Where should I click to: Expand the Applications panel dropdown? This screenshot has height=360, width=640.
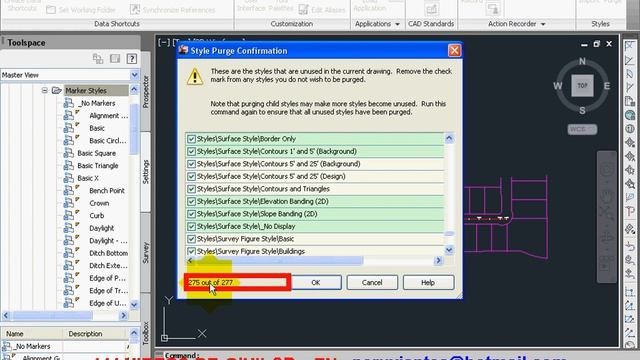[x=398, y=24]
